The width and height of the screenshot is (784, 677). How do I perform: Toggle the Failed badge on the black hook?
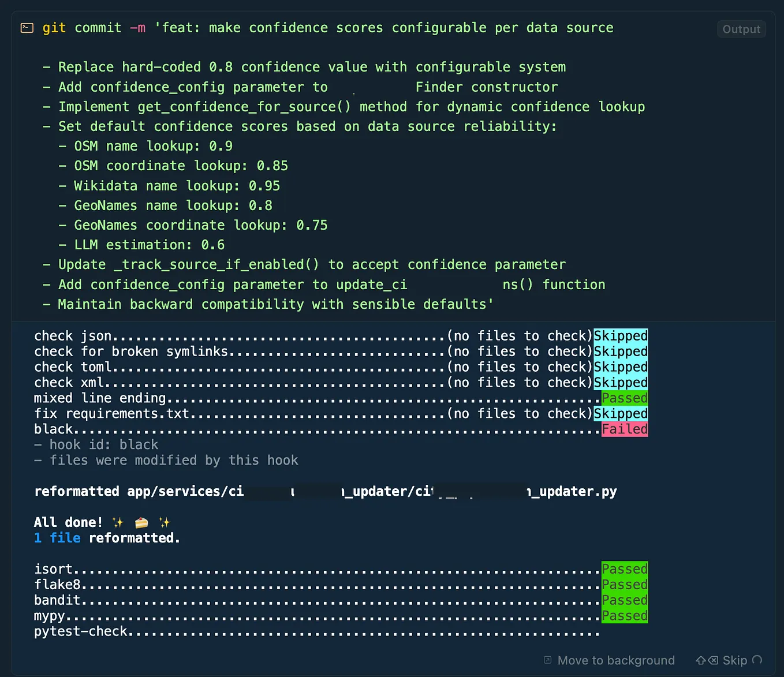click(624, 429)
